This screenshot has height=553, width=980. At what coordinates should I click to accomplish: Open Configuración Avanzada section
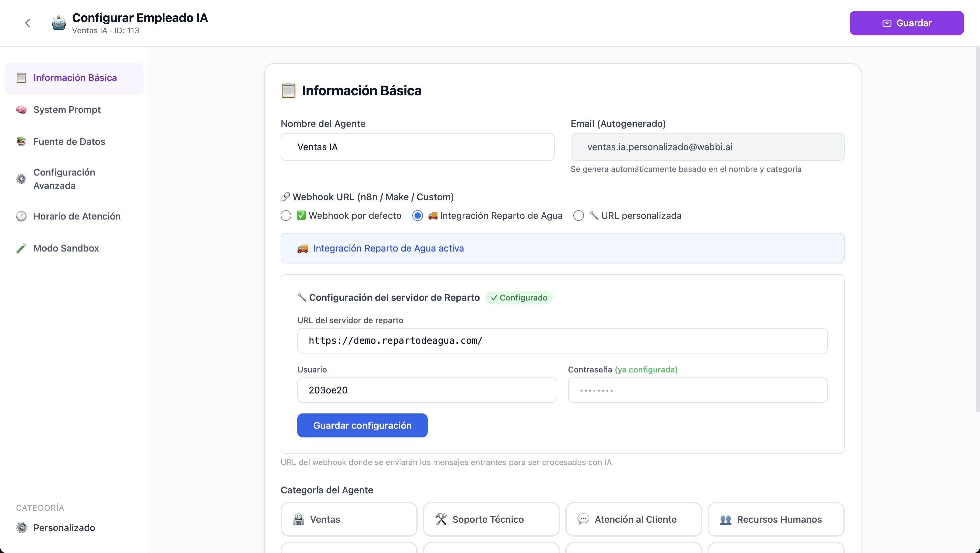pyautogui.click(x=75, y=179)
